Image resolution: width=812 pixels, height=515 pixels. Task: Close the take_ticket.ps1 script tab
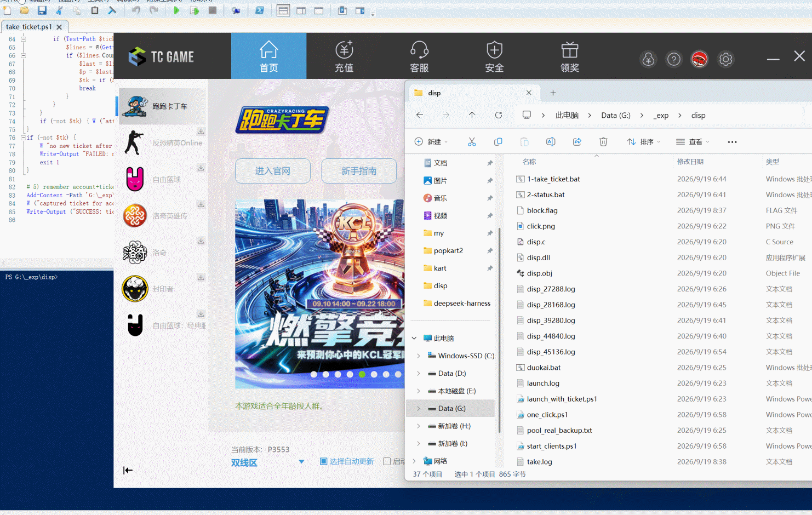(59, 27)
